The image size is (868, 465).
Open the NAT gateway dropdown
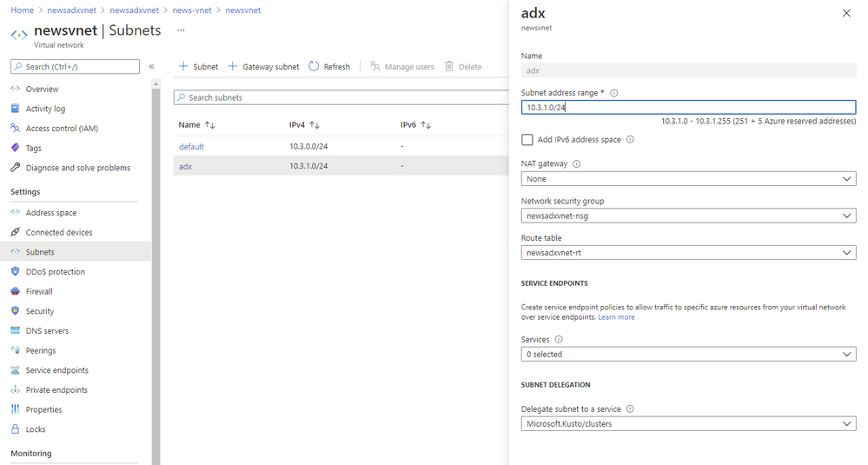[688, 179]
